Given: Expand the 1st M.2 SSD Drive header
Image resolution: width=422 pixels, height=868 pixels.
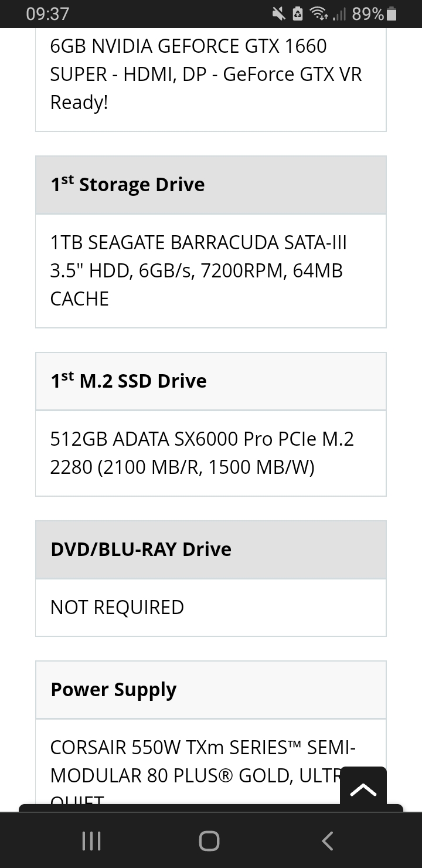Looking at the screenshot, I should click(x=211, y=381).
